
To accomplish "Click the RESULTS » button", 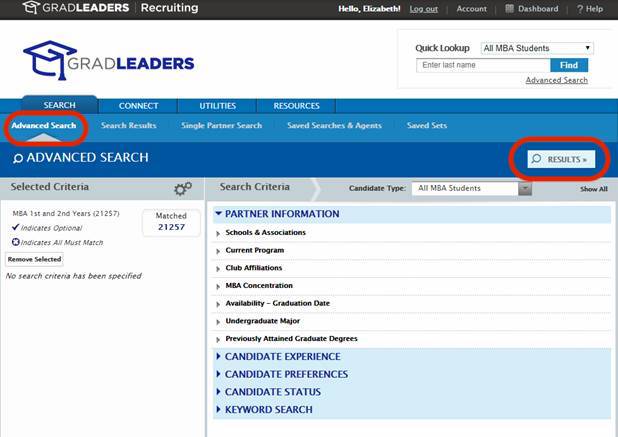I will [x=561, y=159].
